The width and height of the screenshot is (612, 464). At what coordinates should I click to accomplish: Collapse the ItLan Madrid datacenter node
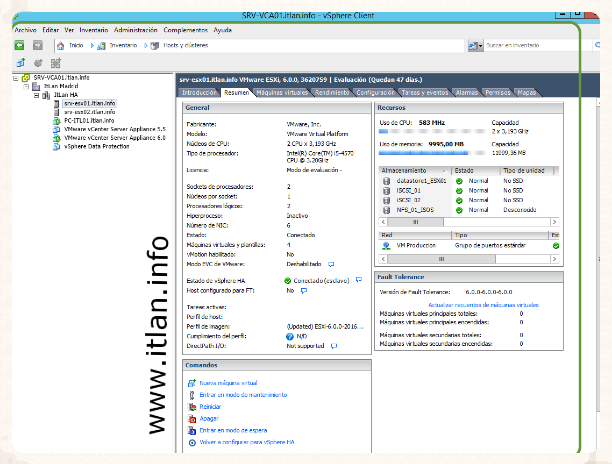pos(26,86)
